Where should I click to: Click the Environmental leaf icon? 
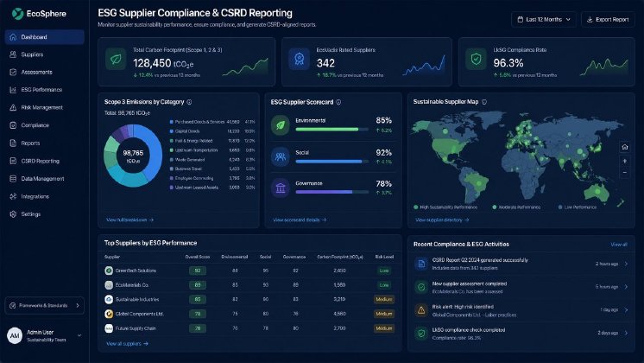tap(281, 125)
